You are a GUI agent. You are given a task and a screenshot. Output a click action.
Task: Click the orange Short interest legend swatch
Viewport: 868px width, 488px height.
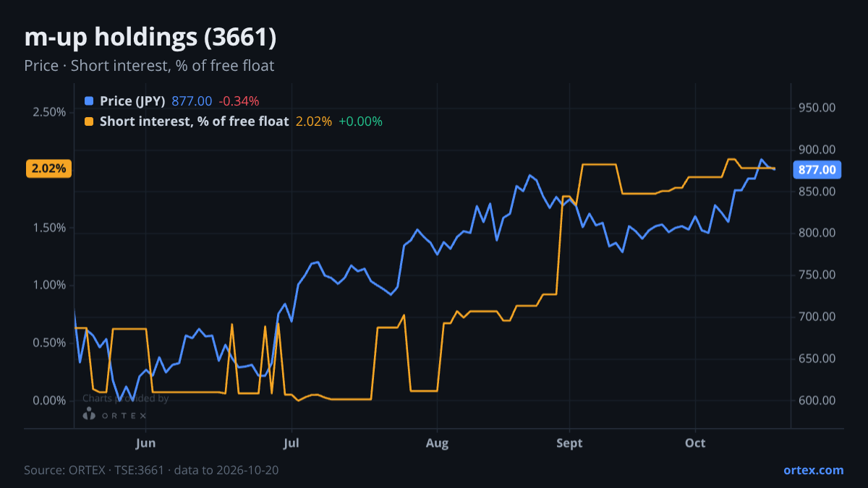pyautogui.click(x=89, y=121)
